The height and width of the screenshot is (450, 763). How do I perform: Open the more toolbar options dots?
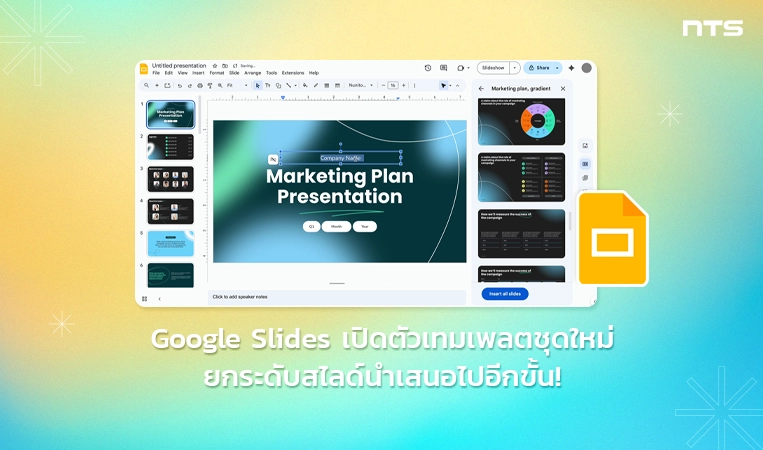pos(415,85)
